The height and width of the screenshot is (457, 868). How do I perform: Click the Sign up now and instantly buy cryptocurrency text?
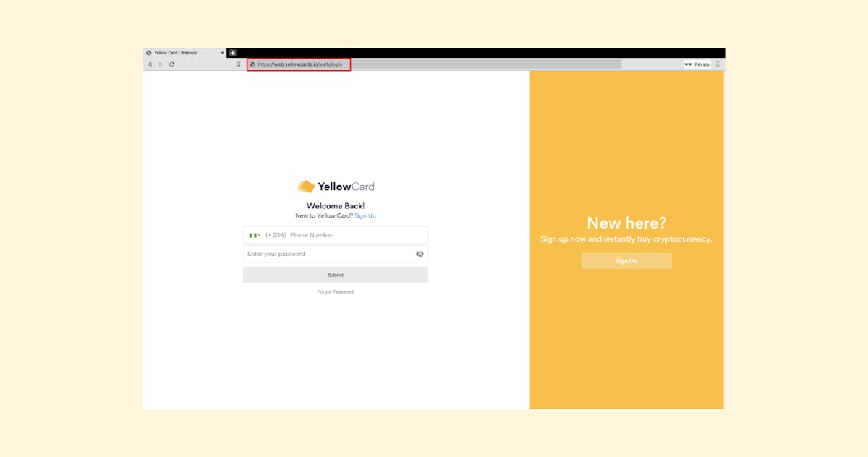(626, 239)
